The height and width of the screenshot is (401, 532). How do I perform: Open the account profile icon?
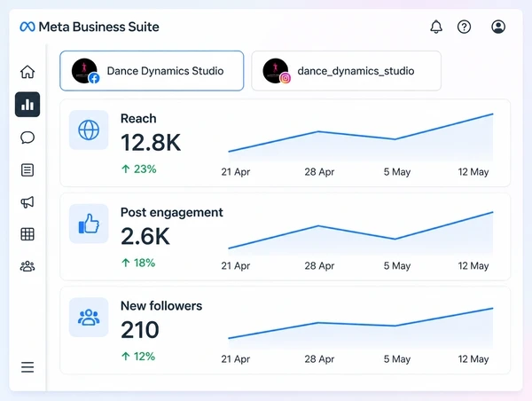pyautogui.click(x=498, y=27)
